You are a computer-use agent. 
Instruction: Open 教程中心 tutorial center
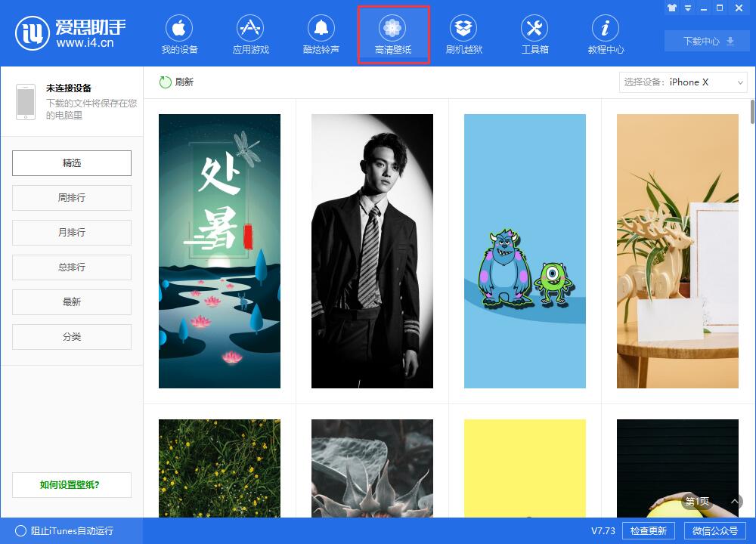[x=606, y=36]
